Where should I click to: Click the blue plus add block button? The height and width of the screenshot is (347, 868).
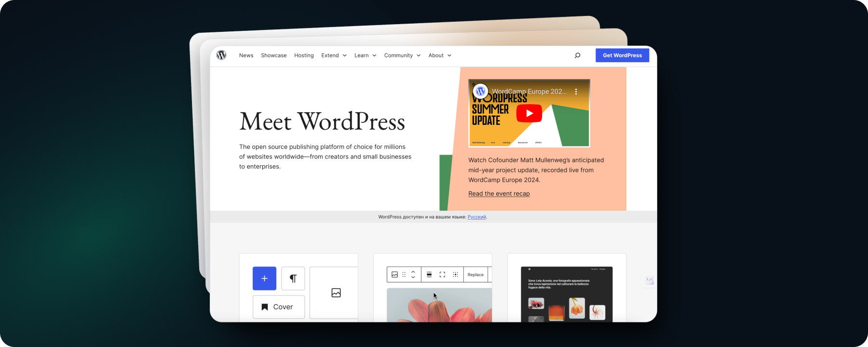[x=264, y=278]
